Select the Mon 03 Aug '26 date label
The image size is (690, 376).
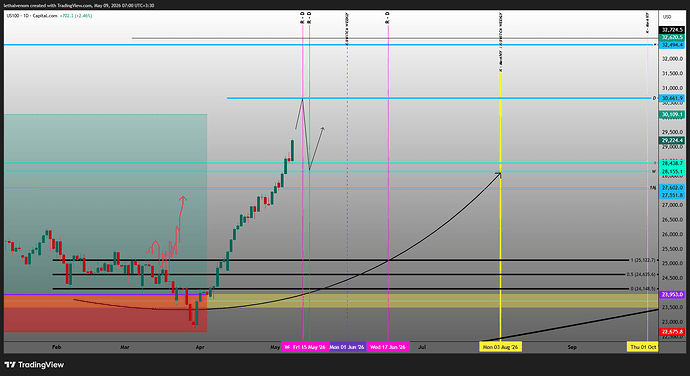501,347
